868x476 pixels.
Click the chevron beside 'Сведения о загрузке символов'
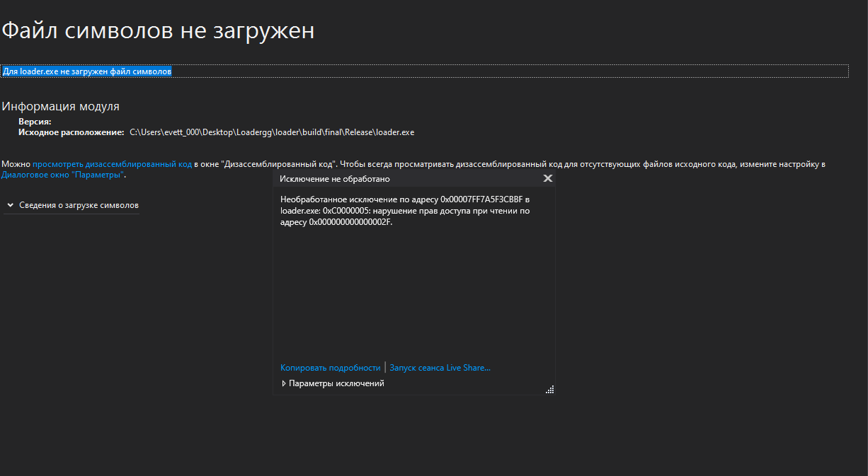tap(11, 205)
